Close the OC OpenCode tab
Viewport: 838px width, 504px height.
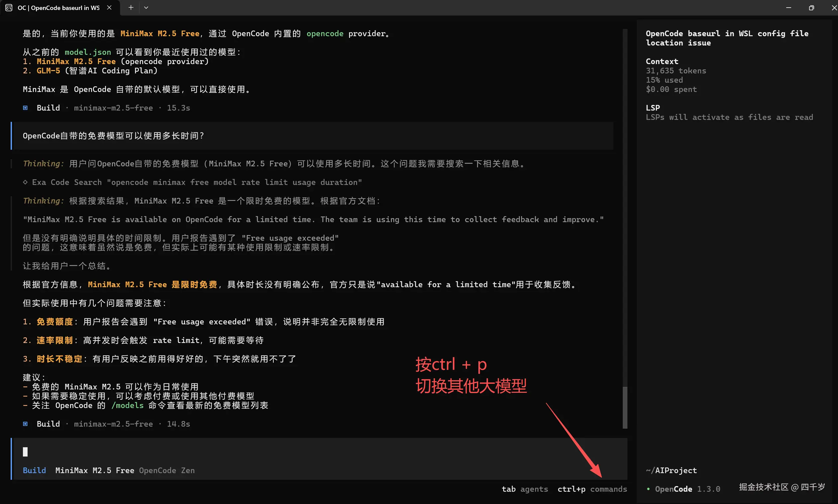[x=109, y=8]
